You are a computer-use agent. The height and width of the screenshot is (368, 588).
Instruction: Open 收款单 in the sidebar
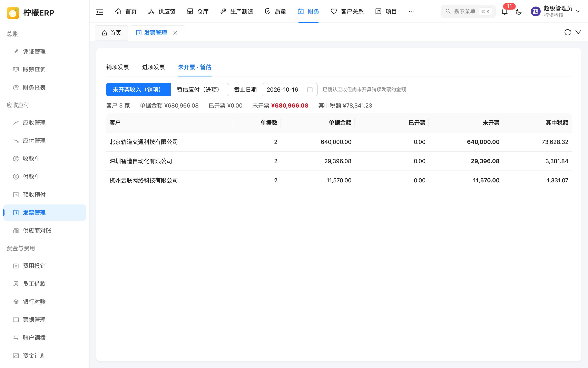[x=45, y=159]
